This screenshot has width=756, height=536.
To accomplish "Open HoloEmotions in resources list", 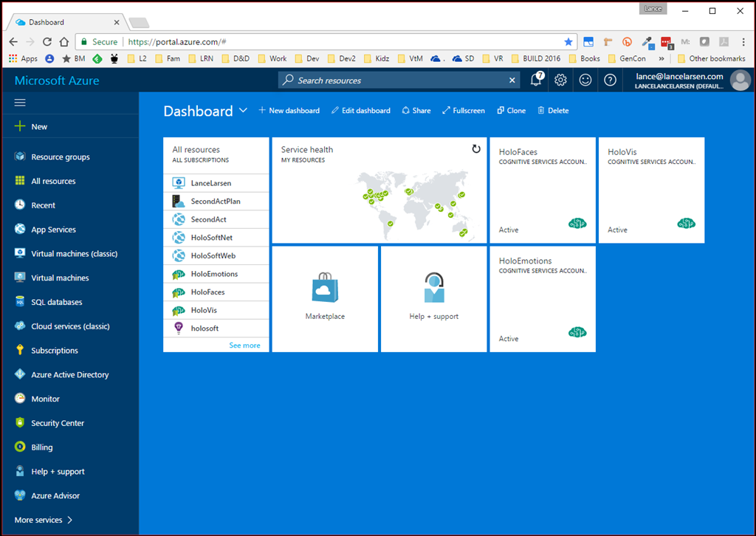I will 216,274.
